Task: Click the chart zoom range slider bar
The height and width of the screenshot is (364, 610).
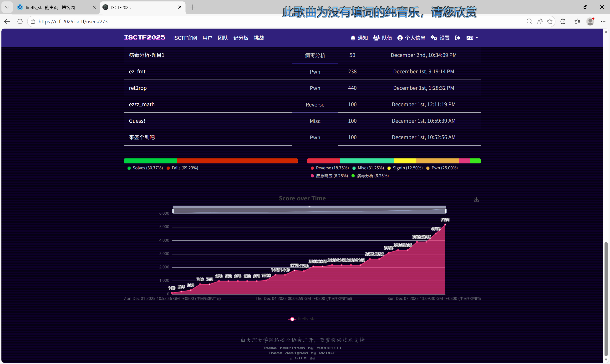Action: 309,210
